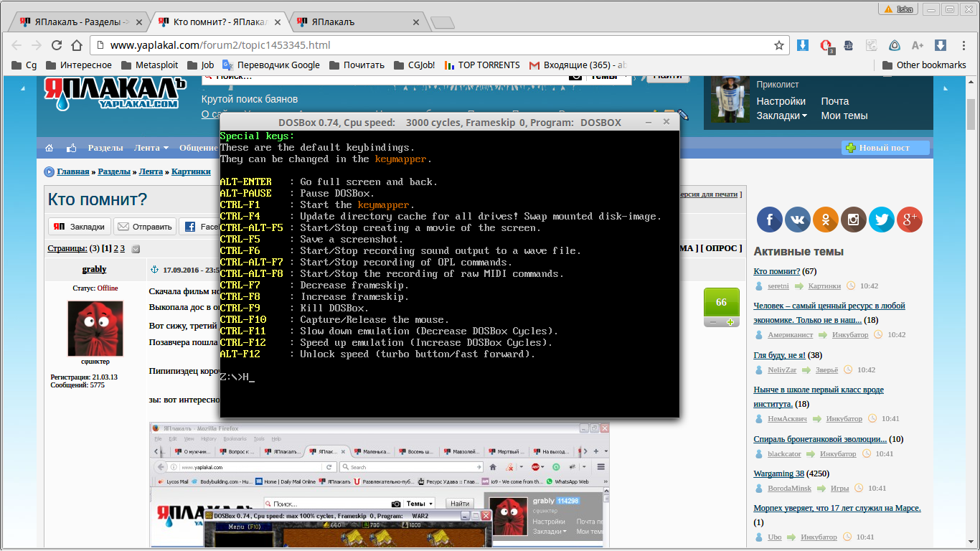Screen dimensions: 980x551
Task: Open grably's profile name link
Action: pyautogui.click(x=95, y=269)
